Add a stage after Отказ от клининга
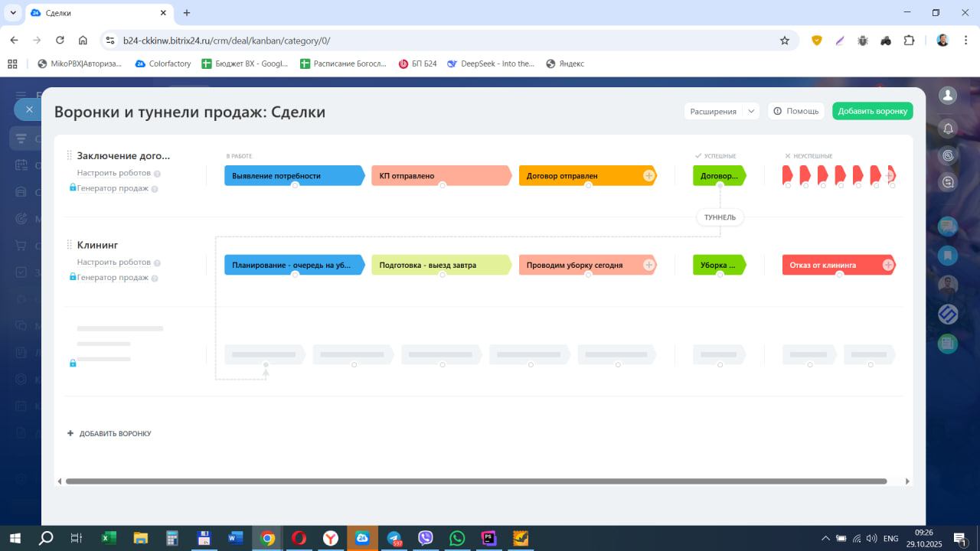 tap(888, 266)
